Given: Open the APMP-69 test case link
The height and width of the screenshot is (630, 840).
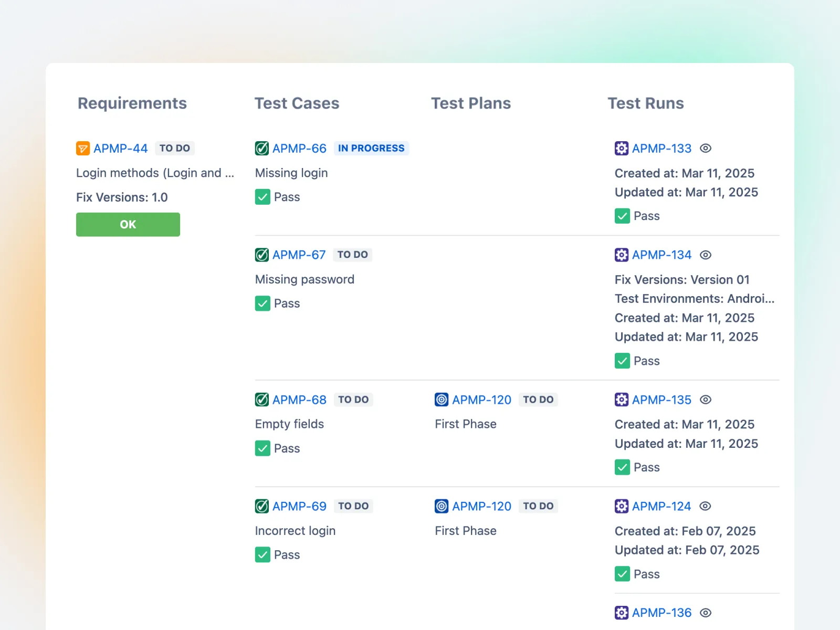Looking at the screenshot, I should [299, 506].
